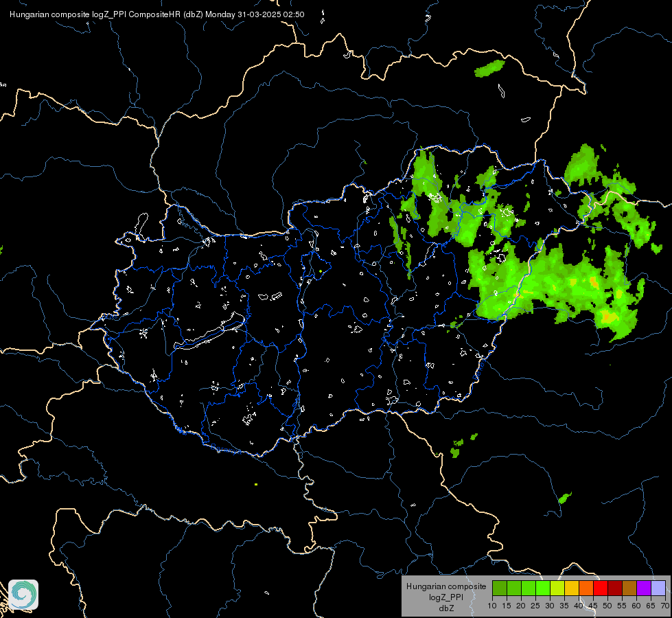Click the small isolated echo near the top border
This screenshot has width=672, height=618.
point(489,69)
